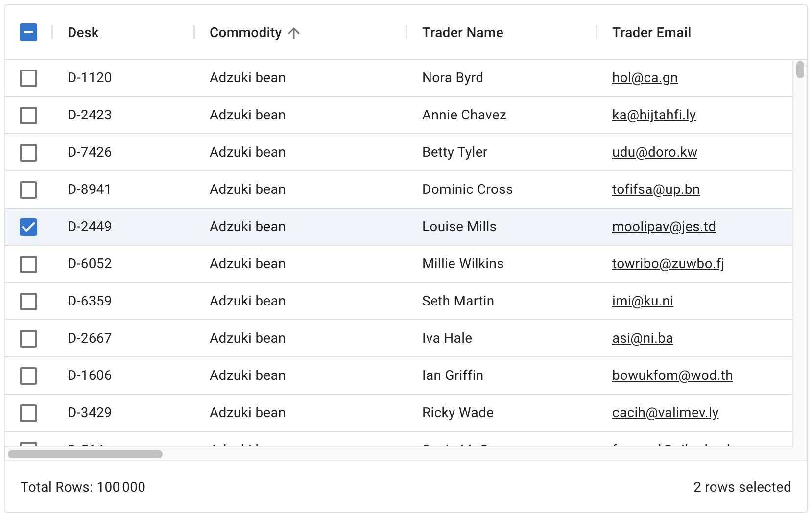Select the Iva Hale row name cell
This screenshot has width=812, height=516.
coord(447,338)
